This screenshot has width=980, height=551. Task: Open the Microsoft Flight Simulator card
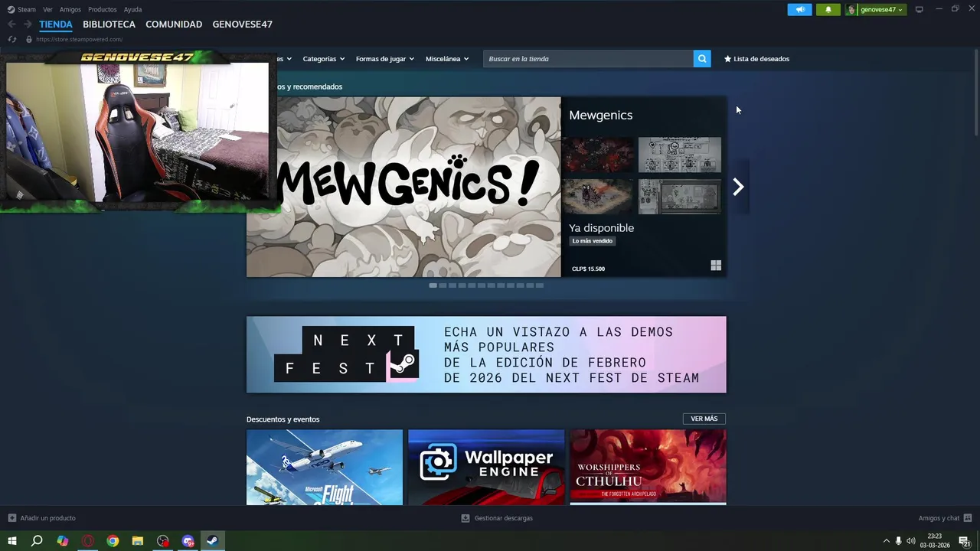click(x=325, y=467)
